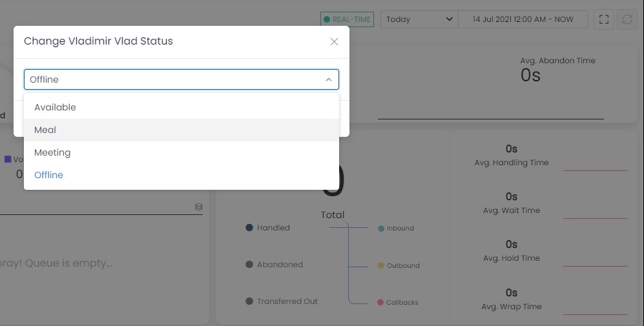This screenshot has width=644, height=326.
Task: Click the Avg. Wrap Time label
Action: click(512, 306)
